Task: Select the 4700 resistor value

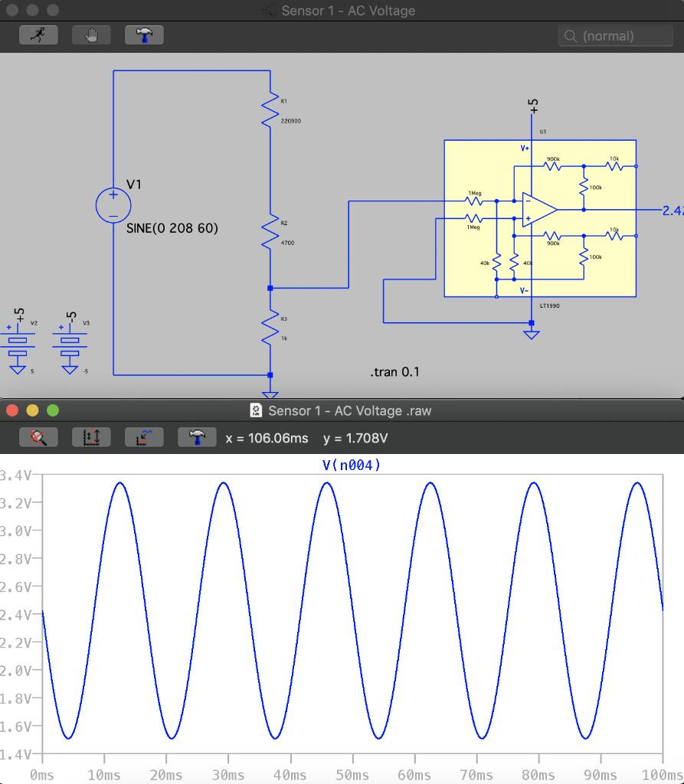Action: click(288, 243)
